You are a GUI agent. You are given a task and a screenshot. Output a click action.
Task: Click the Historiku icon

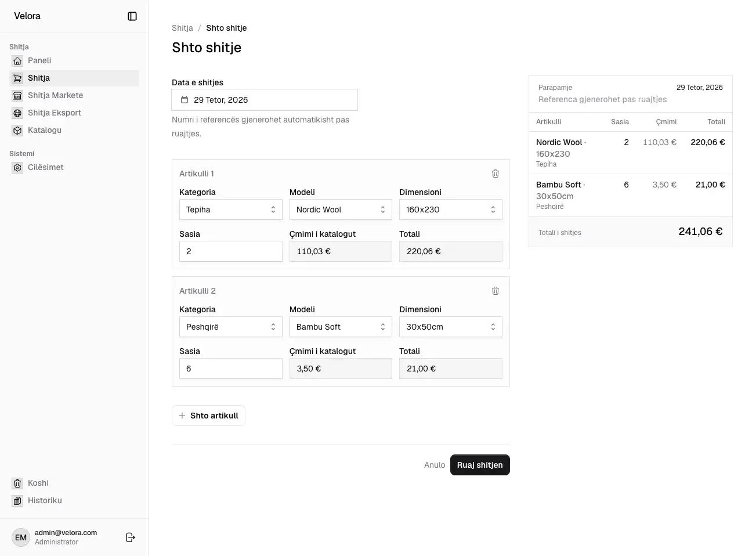coord(17,500)
